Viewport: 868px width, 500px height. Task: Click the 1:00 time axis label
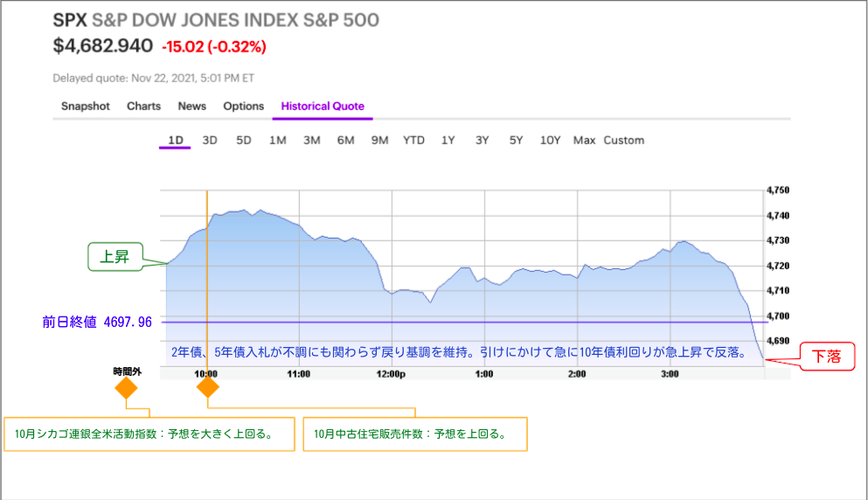tap(483, 374)
